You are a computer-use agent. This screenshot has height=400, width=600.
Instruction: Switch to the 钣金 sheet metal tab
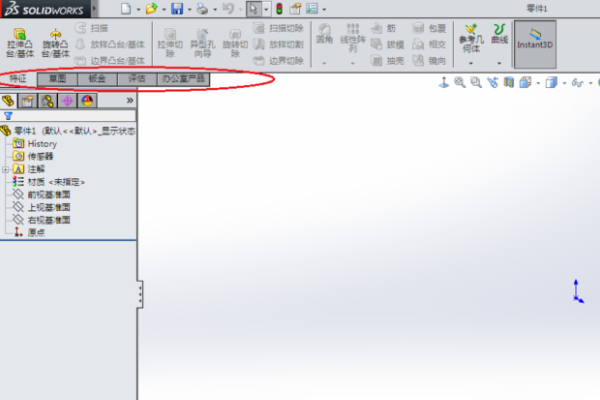coord(97,79)
